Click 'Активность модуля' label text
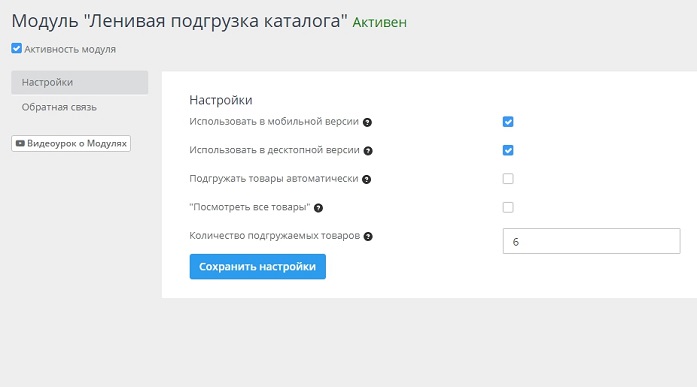The image size is (697, 387). [70, 49]
